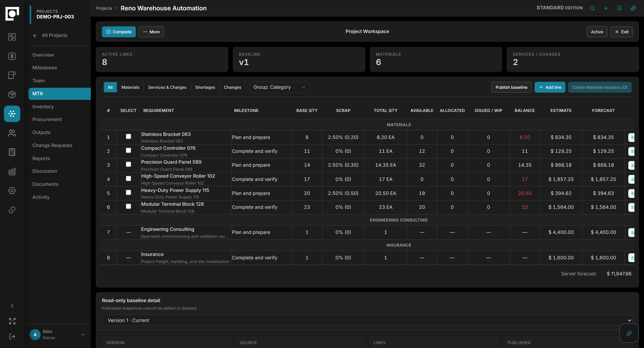The width and height of the screenshot is (644, 348).
Task: Open the bar chart analytics icon
Action: tap(12, 171)
